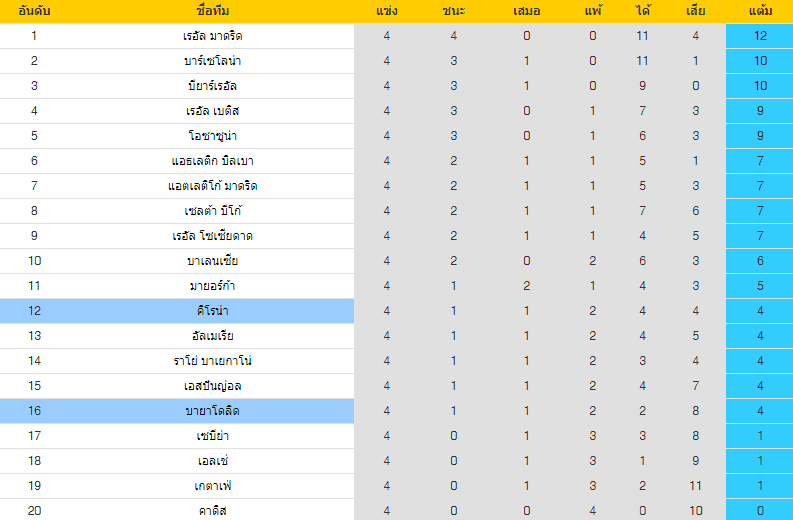Select team name อัลเมเรีย
Viewport: 793px width, 520px height.
(x=212, y=336)
